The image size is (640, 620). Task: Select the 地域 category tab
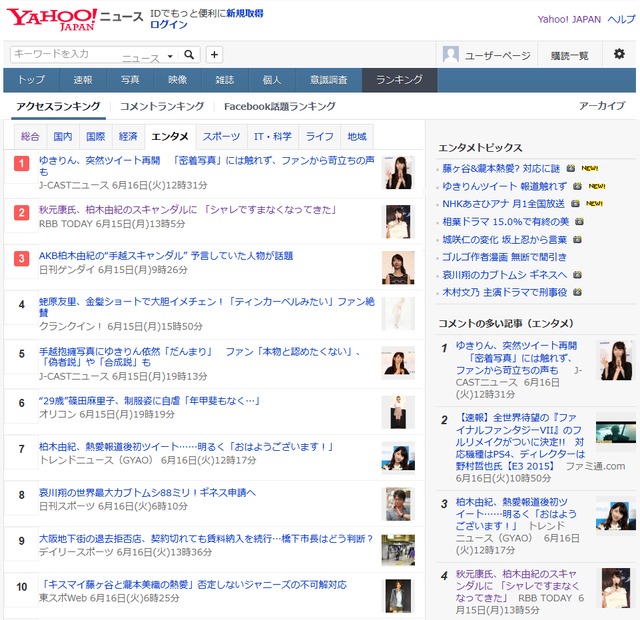357,136
